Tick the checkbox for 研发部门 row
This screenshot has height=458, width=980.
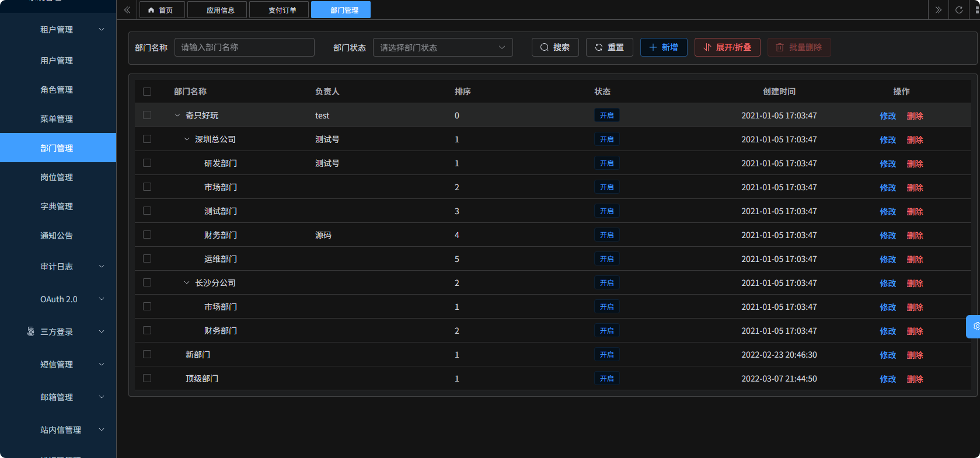pyautogui.click(x=147, y=163)
